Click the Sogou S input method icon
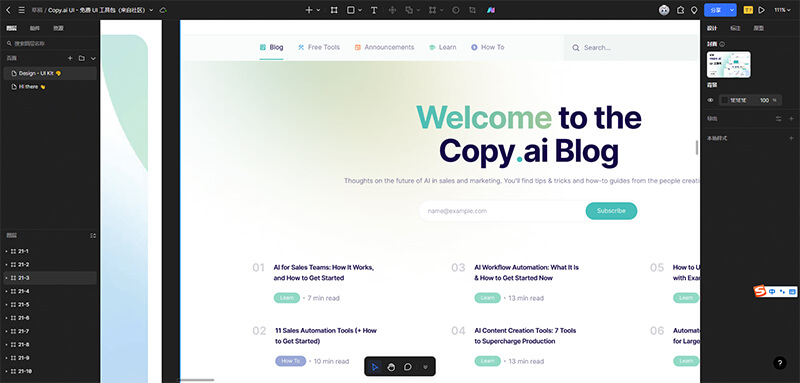The width and height of the screenshot is (800, 383). [760, 291]
